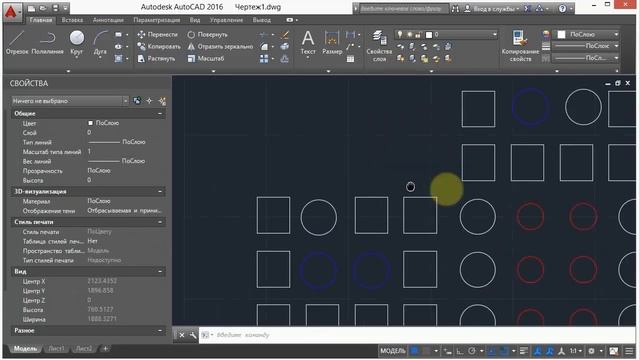Toggle lineweight display in status bar
Image resolution: width=640 pixels, height=360 pixels.
pos(524,351)
